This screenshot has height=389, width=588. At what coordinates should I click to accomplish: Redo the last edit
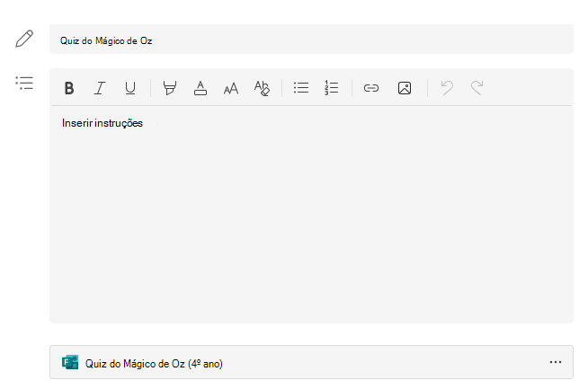click(477, 88)
